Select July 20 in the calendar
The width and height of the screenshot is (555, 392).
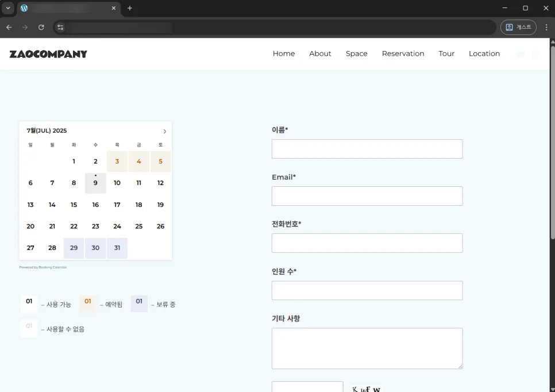[30, 226]
